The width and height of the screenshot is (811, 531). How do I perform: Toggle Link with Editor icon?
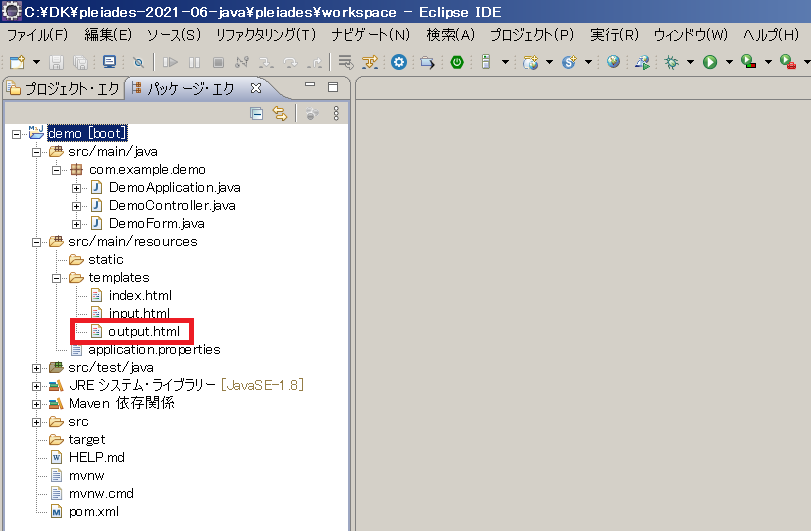(x=280, y=113)
